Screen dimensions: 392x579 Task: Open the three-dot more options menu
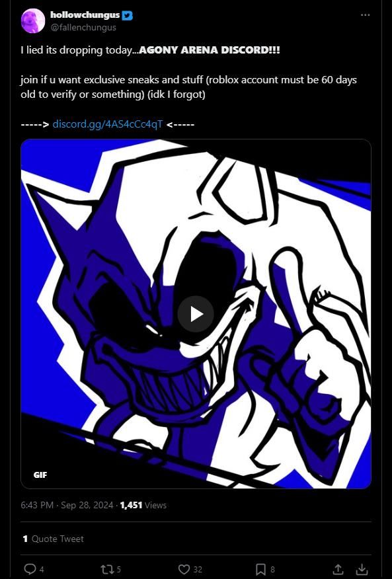pos(365,15)
